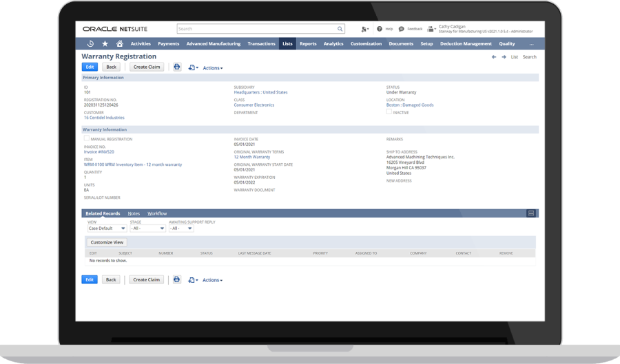Open the Recent Records clock icon
Viewport: 620px width, 364px height.
[x=90, y=43]
